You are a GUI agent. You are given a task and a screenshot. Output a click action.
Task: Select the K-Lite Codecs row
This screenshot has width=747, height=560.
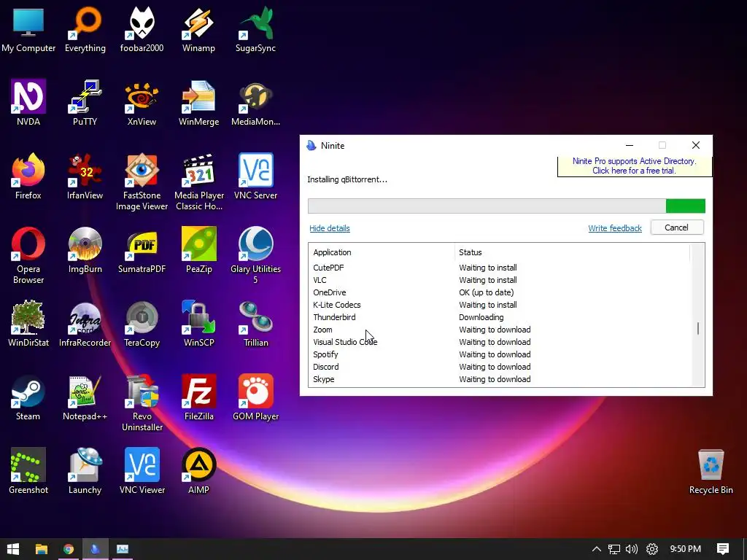coord(499,305)
